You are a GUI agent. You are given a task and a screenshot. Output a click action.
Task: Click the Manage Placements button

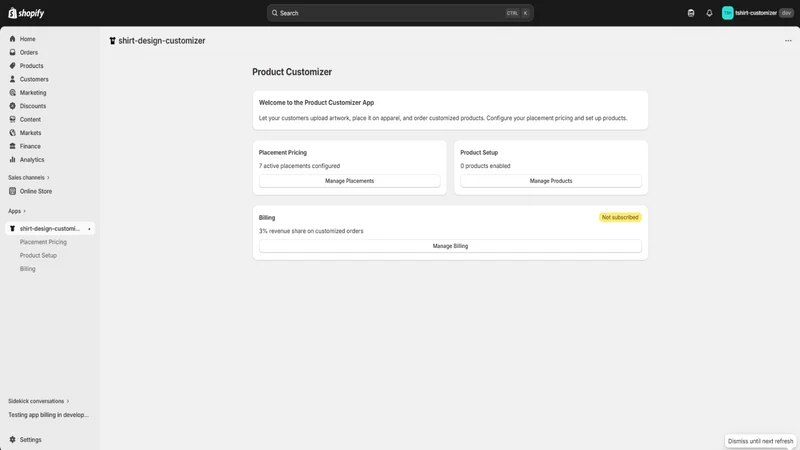(x=349, y=181)
